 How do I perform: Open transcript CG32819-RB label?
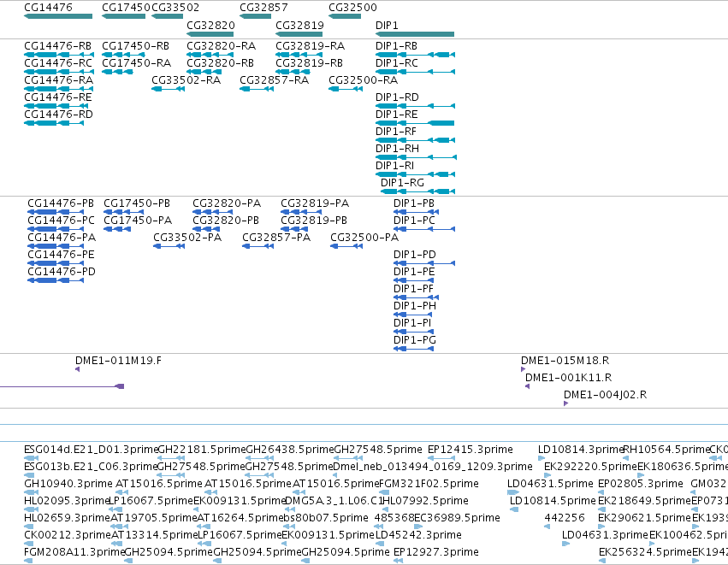coord(309,62)
